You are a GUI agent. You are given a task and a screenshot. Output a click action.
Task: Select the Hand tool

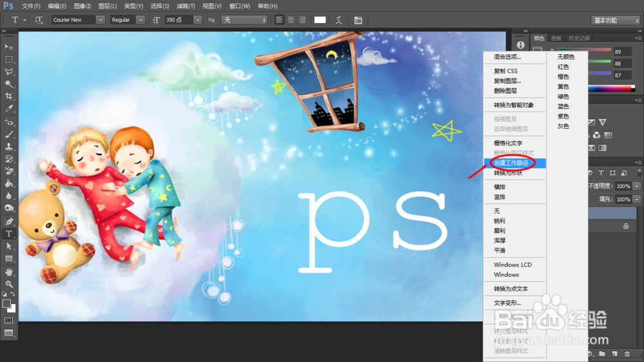[x=8, y=272]
